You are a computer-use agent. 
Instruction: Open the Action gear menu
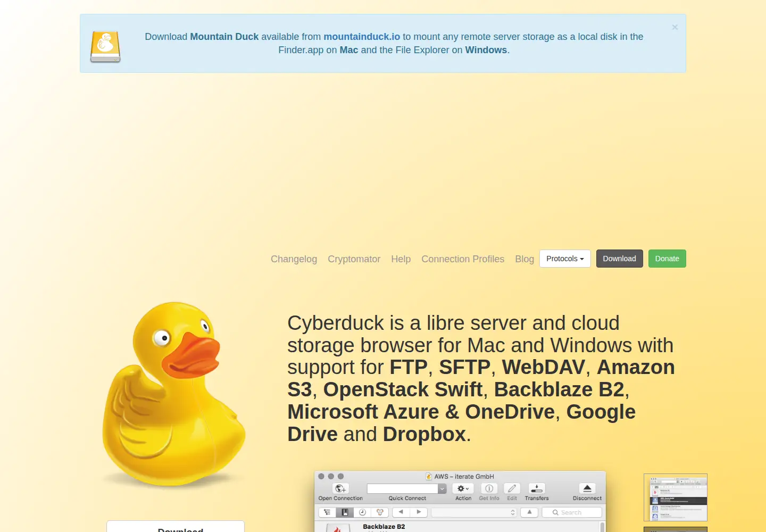point(463,488)
